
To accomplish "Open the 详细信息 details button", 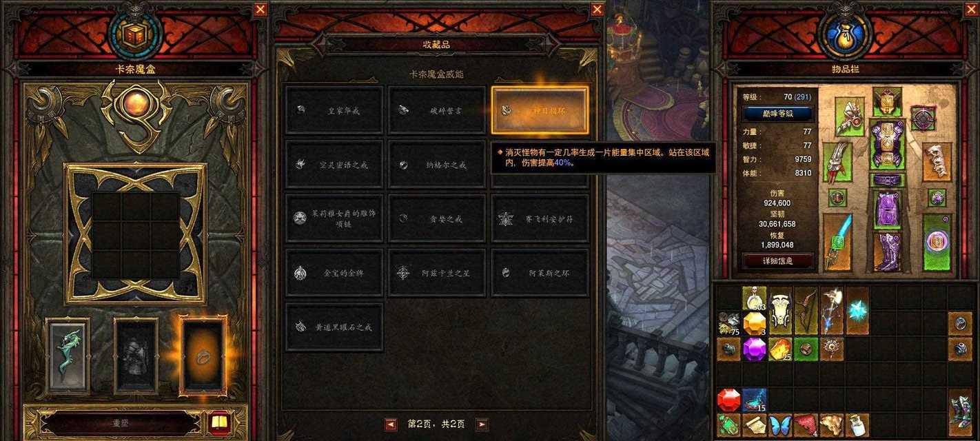I will (777, 261).
